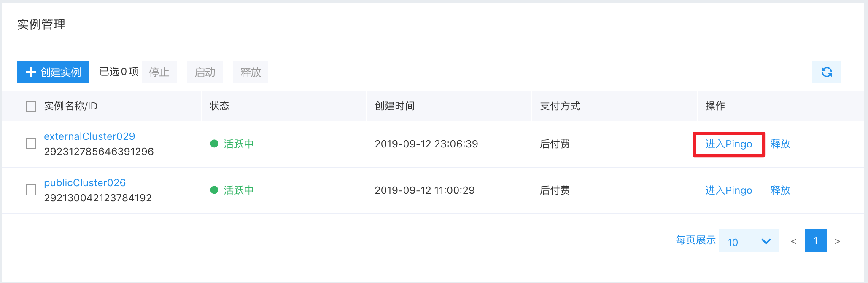Check the externalCluster029 row checkbox
Screen dimensions: 868x283
point(31,144)
